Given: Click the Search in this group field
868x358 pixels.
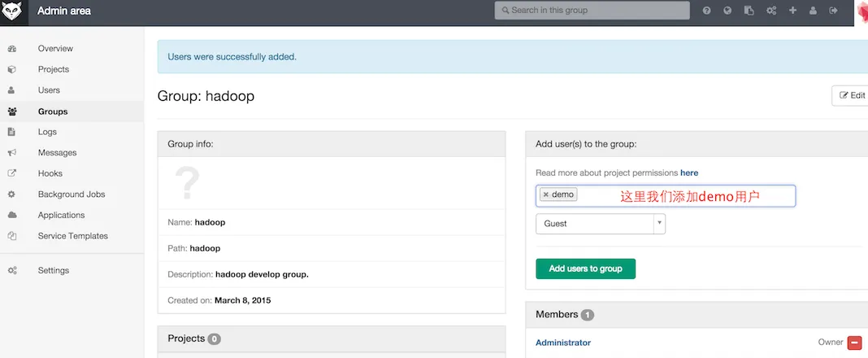Looking at the screenshot, I should pos(592,11).
